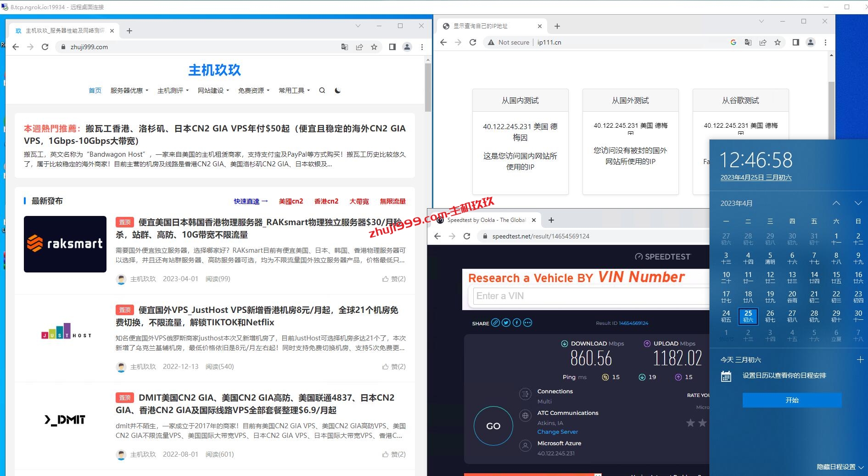Reload the zhuji999.com page
Image resolution: width=868 pixels, height=476 pixels.
click(x=45, y=47)
